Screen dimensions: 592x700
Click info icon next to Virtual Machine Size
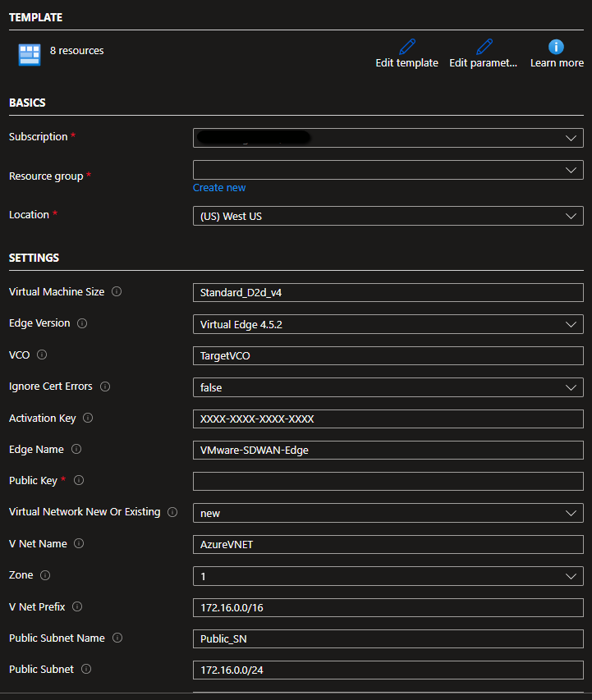click(x=117, y=292)
